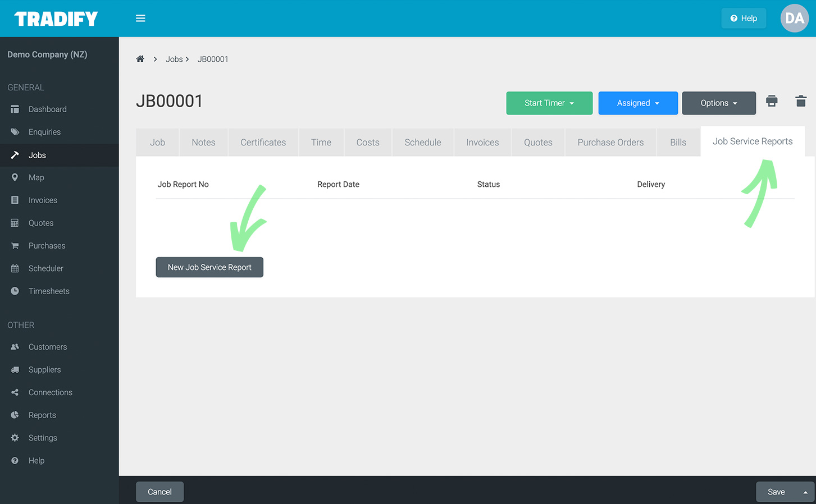Screen dimensions: 816x504
Task: Click the Status column header
Action: coord(489,184)
